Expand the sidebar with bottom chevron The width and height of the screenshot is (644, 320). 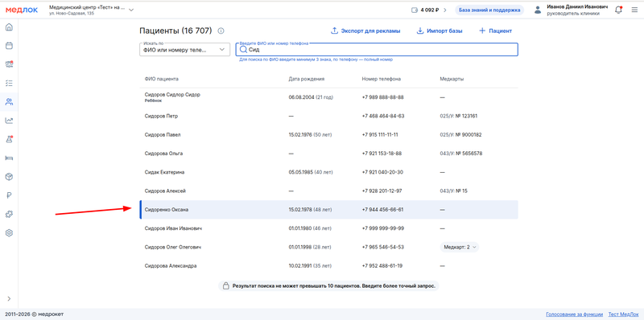coord(9,298)
